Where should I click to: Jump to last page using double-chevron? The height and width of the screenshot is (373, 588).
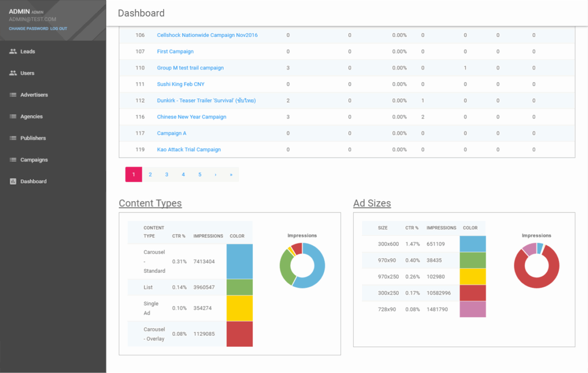231,174
